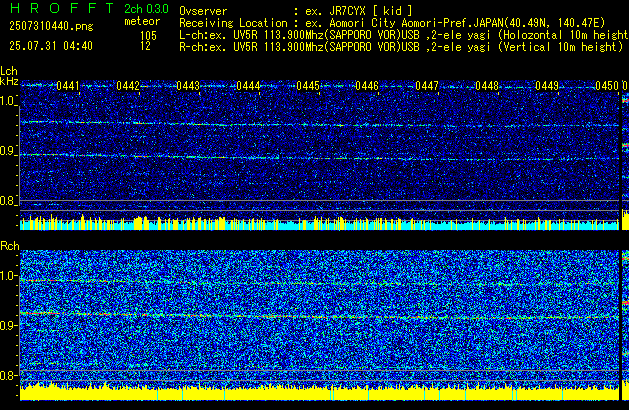Click the 0447 time marker
Viewport: 629px width, 410px height.
click(427, 86)
